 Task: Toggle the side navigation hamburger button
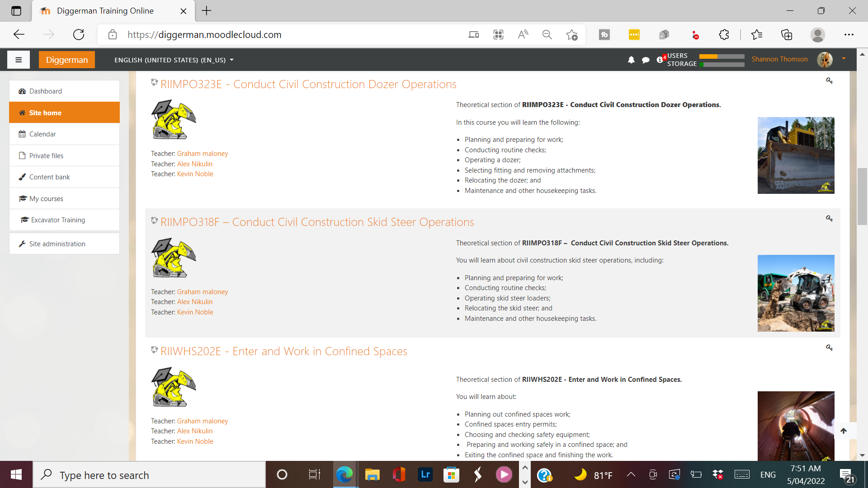coord(19,60)
